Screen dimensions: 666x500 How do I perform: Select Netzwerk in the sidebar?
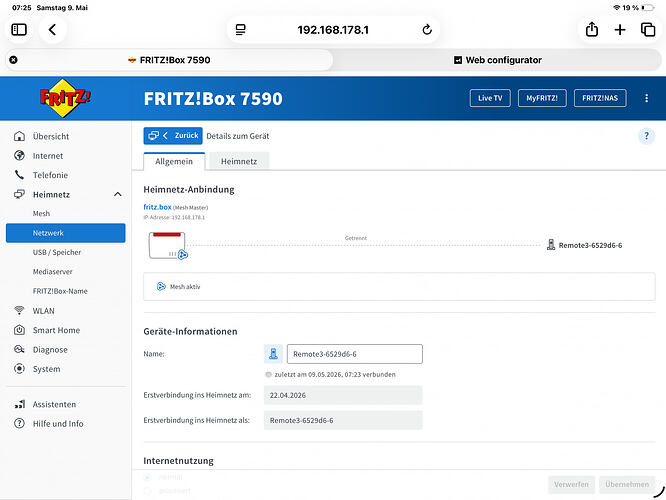[x=66, y=233]
